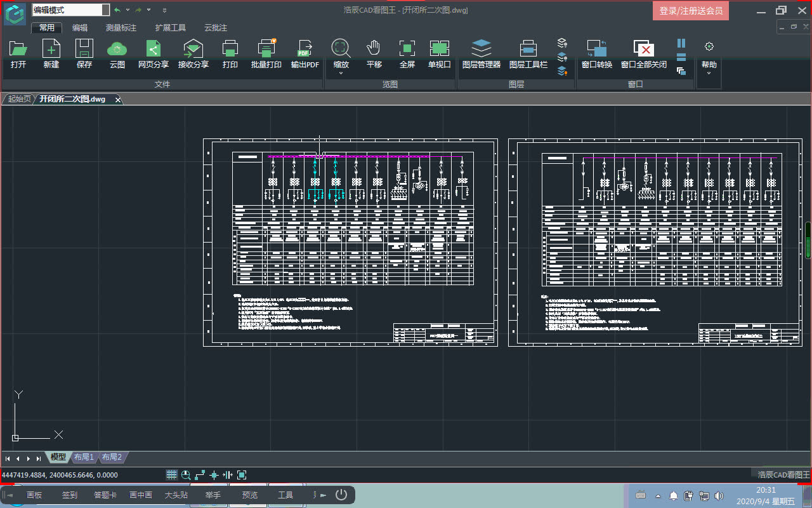The height and width of the screenshot is (508, 812).
Task: Select the 布局1 layout tab
Action: [x=83, y=457]
